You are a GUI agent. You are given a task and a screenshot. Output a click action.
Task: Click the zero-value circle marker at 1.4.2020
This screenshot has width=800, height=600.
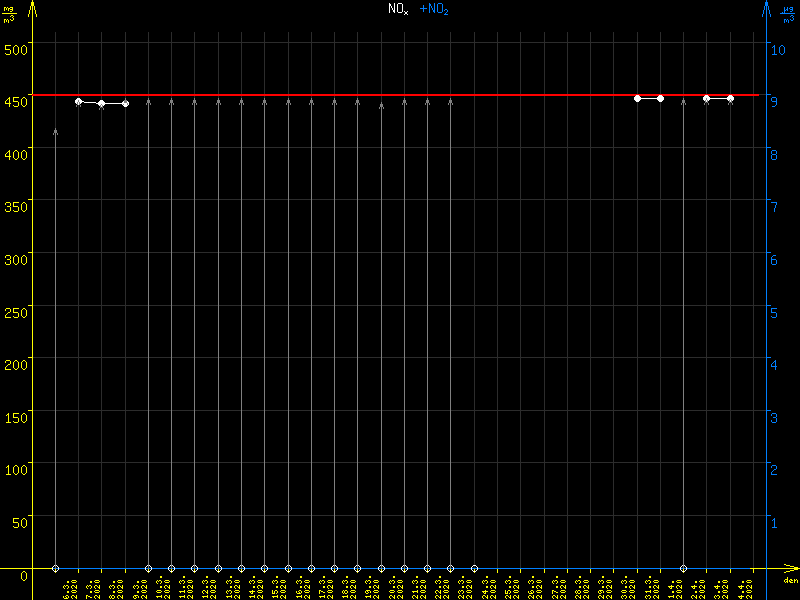click(683, 568)
